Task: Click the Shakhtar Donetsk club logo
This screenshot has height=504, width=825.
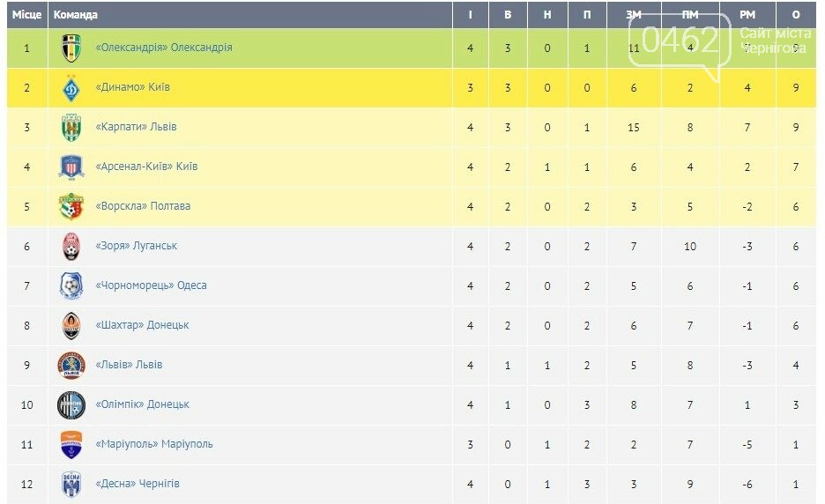Action: click(x=71, y=326)
